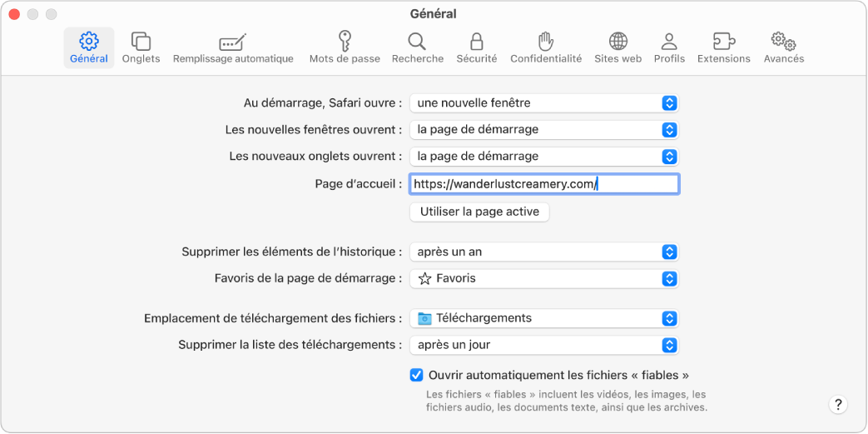Image resolution: width=868 pixels, height=434 pixels.
Task: Click the help question mark button
Action: point(838,404)
